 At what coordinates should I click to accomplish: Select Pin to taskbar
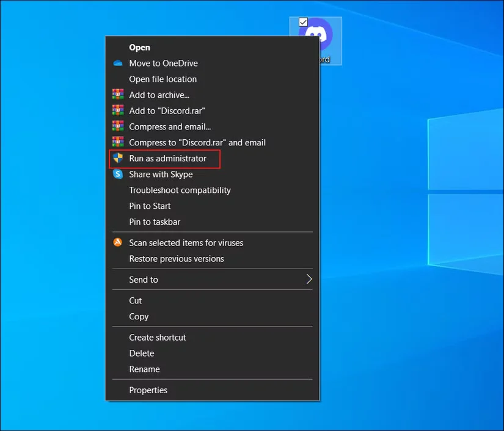pos(155,222)
